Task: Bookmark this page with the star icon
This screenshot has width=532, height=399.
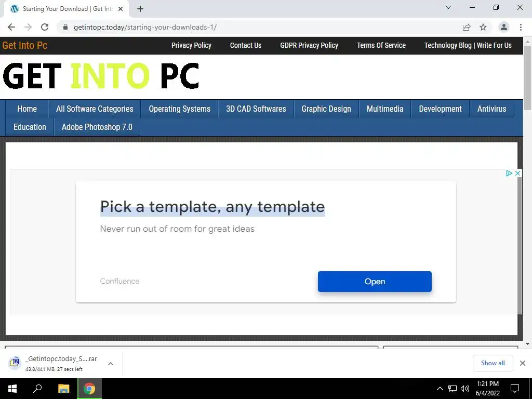Action: pos(483,27)
